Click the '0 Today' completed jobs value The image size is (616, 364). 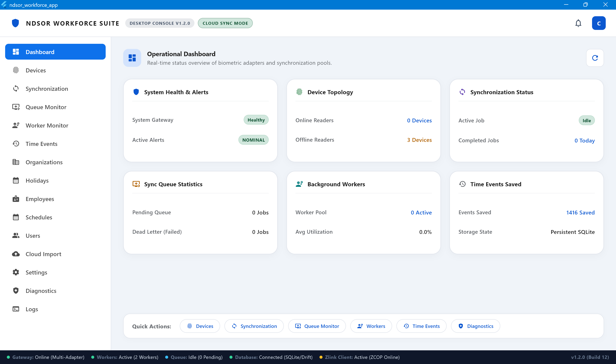pos(584,141)
